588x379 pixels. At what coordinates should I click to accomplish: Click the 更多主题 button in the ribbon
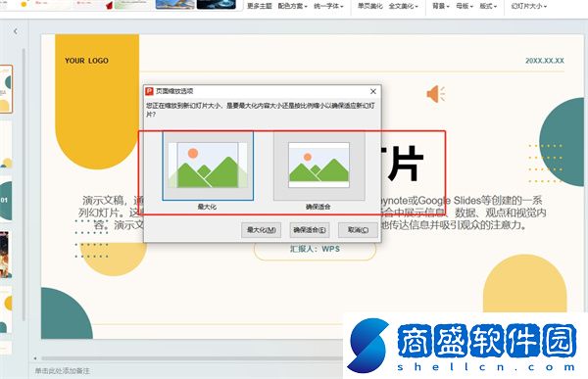(x=260, y=6)
